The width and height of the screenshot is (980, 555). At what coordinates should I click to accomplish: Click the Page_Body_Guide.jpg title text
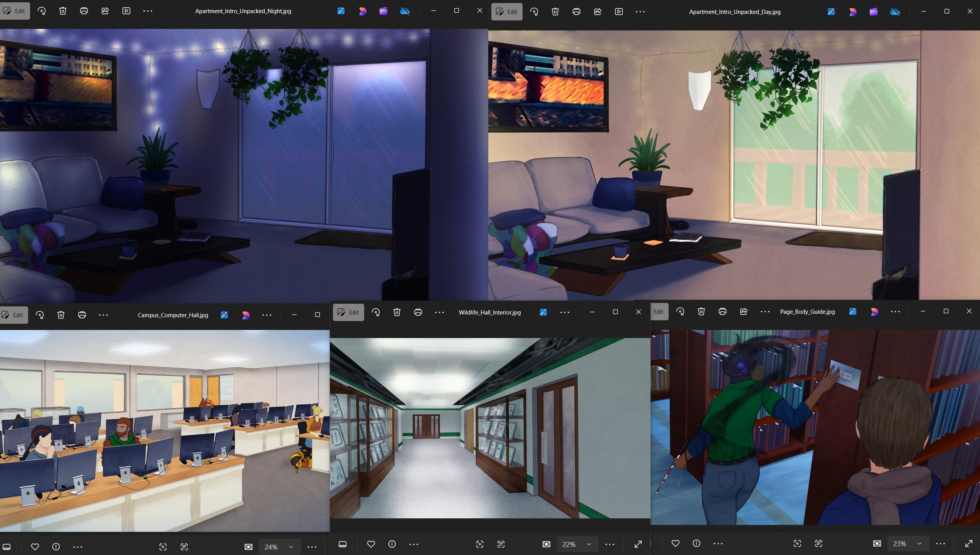807,311
